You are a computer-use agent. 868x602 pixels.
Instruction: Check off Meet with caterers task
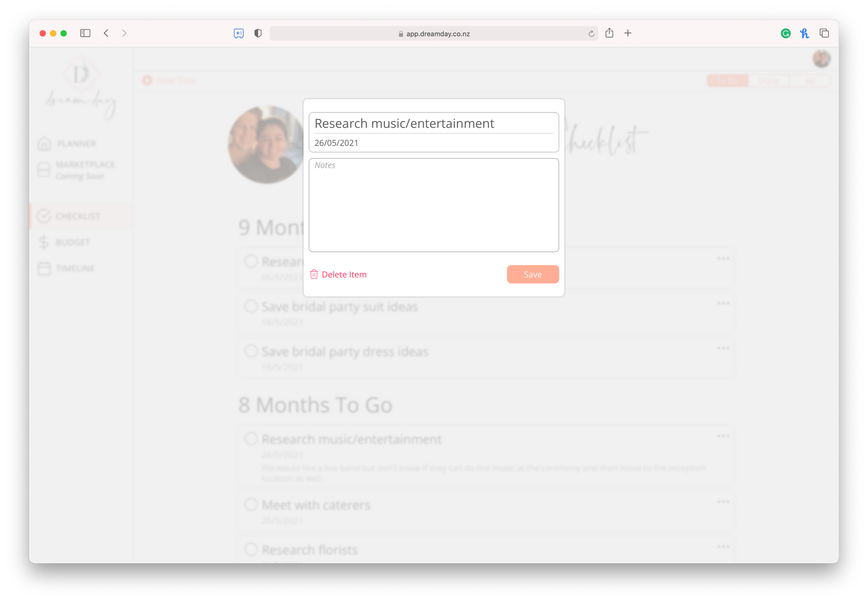[251, 504]
